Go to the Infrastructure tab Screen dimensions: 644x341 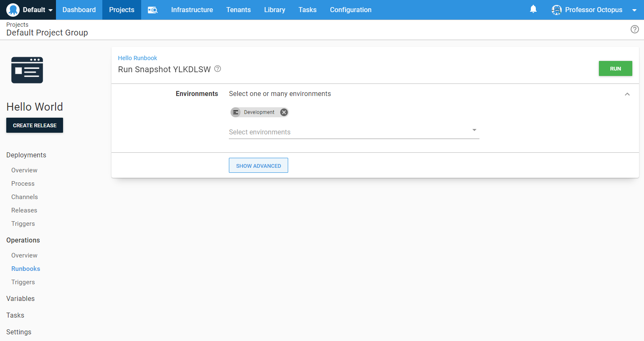point(192,10)
